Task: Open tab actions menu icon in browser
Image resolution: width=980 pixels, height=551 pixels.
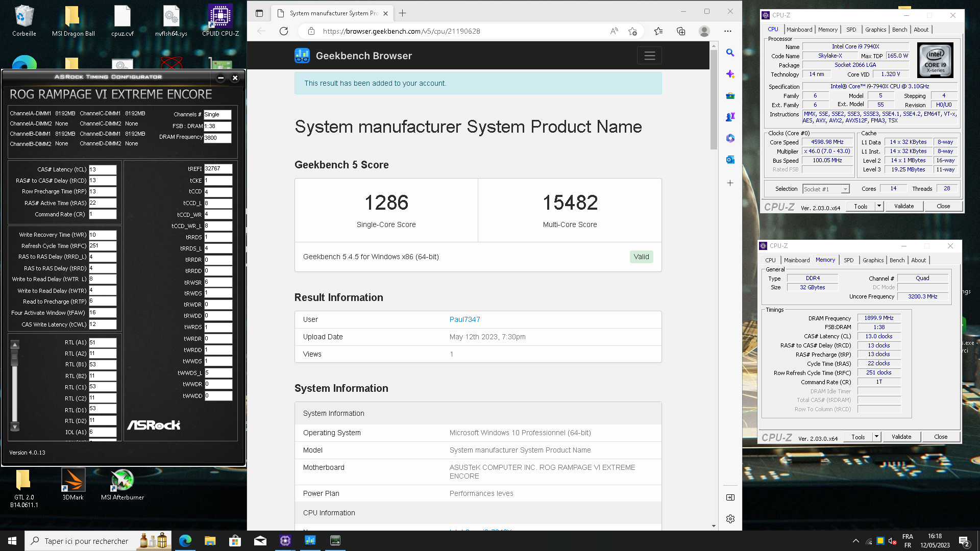Action: pos(259,13)
